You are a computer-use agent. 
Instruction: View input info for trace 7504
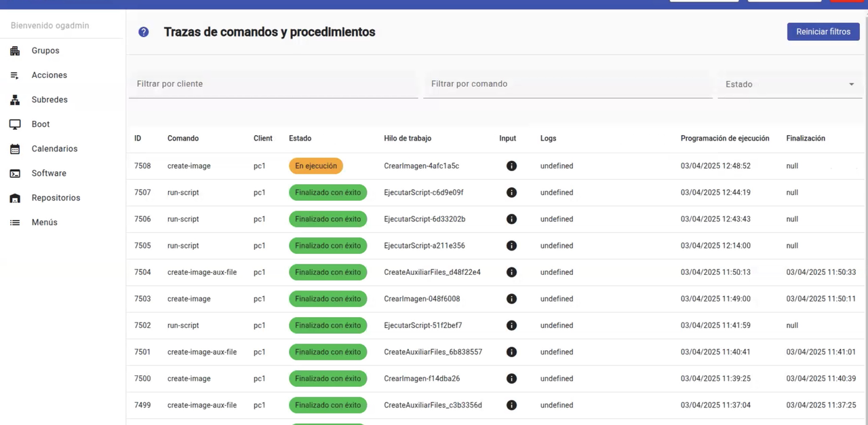point(511,272)
